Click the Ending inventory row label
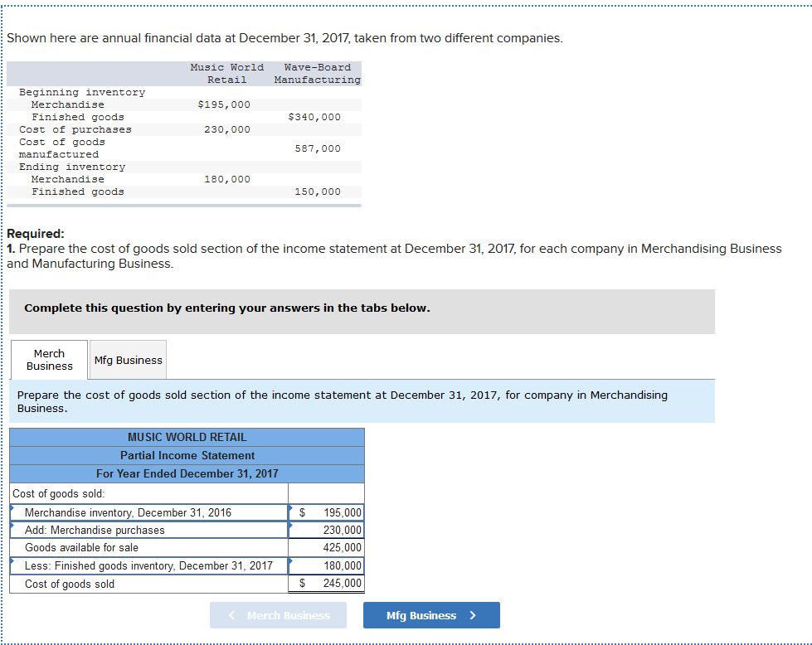The image size is (812, 645). (72, 167)
